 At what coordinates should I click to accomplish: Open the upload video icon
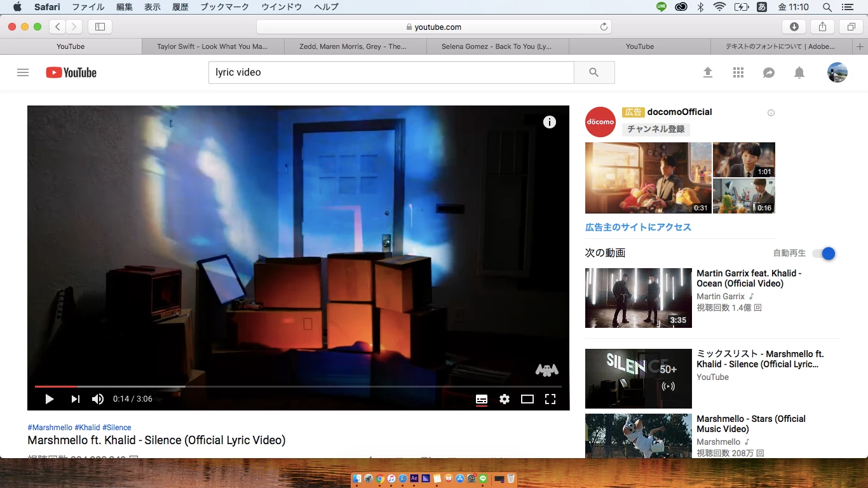click(708, 73)
